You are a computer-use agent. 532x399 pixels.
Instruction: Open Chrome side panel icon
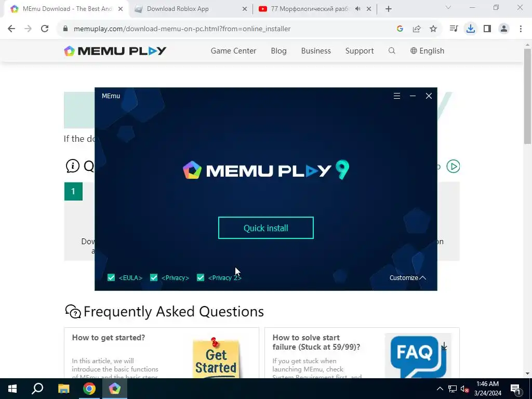(487, 29)
